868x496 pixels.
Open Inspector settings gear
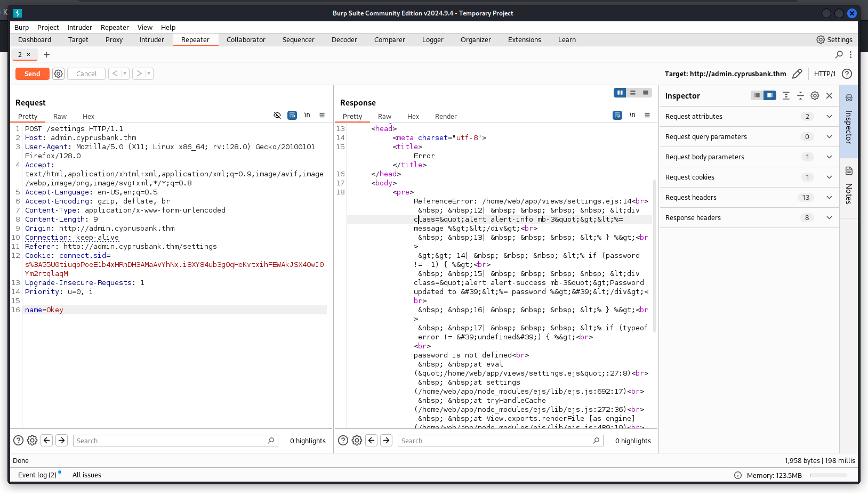815,95
